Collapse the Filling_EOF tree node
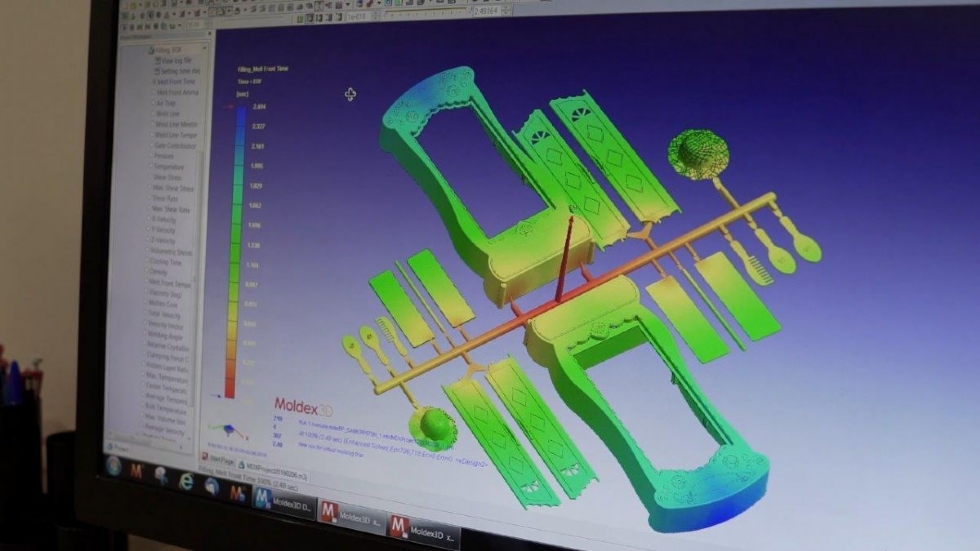Image resolution: width=980 pixels, height=551 pixels. (150, 49)
